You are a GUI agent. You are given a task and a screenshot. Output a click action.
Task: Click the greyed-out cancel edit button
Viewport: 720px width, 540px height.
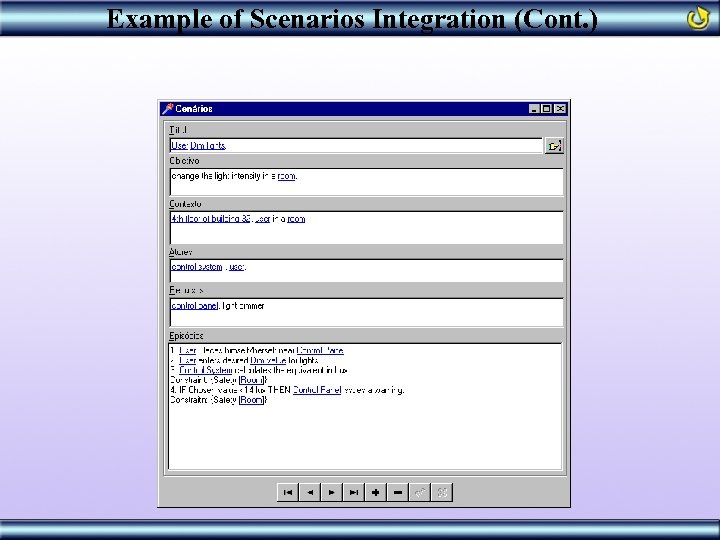coord(442,492)
